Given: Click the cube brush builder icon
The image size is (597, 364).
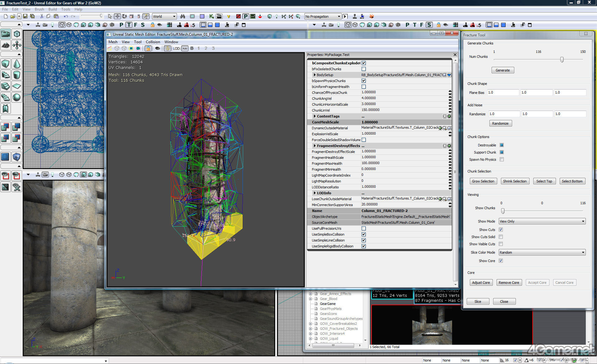Looking at the screenshot, I should pyautogui.click(x=6, y=64).
